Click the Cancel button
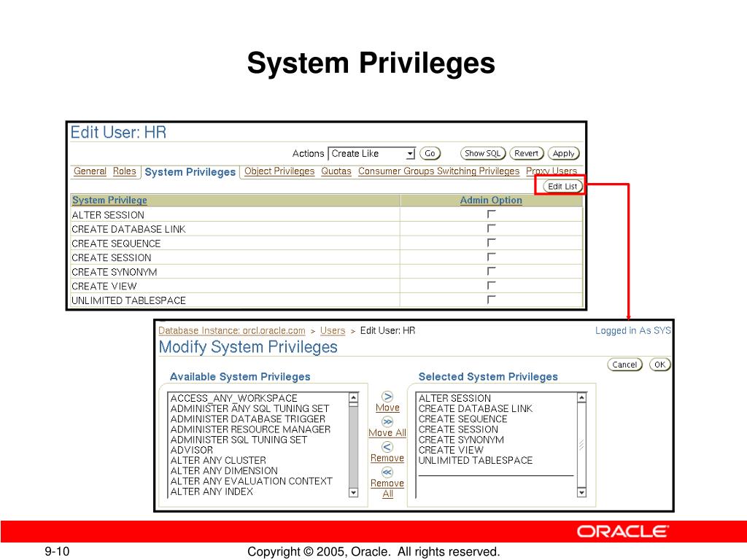The image size is (747, 560). coord(624,365)
